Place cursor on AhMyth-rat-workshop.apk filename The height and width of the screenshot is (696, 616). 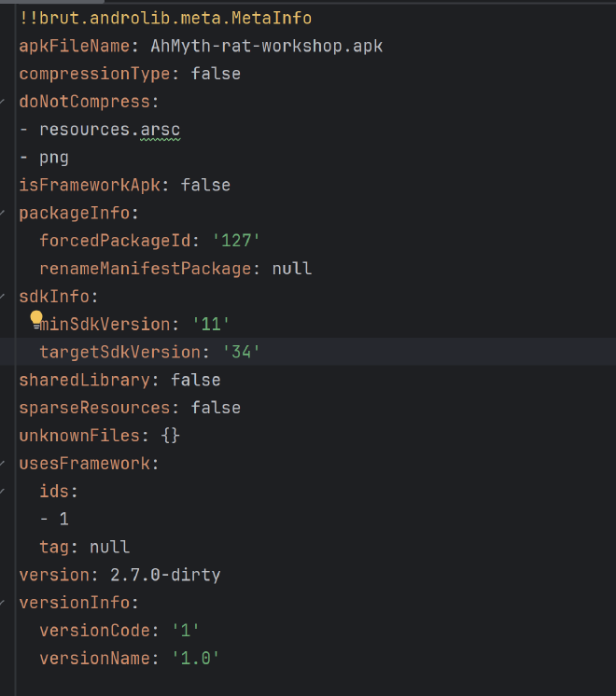[267, 46]
